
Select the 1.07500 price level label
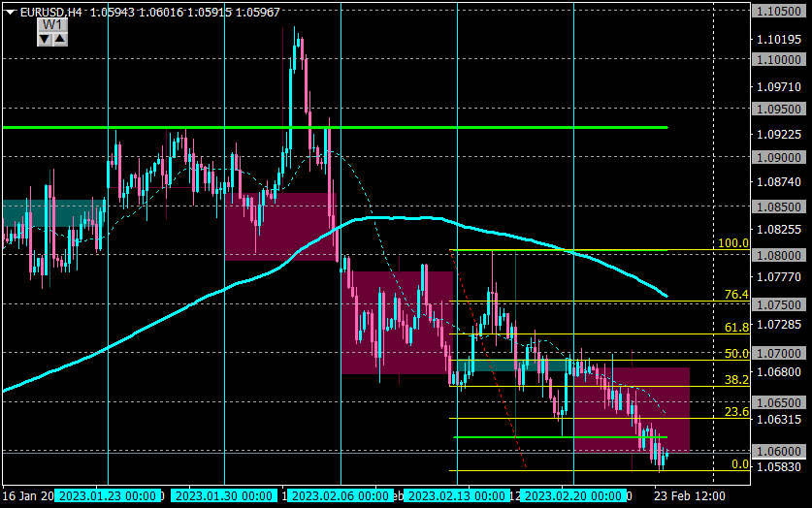coord(779,304)
